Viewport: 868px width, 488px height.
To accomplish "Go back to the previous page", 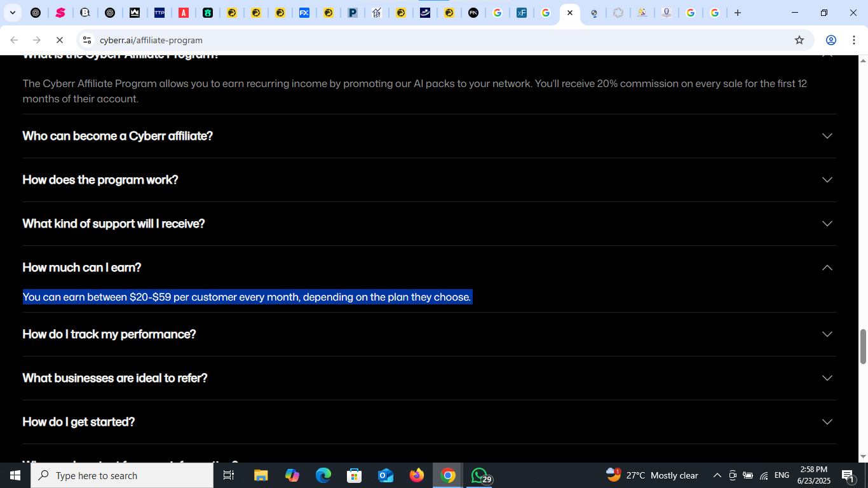I will pyautogui.click(x=14, y=40).
